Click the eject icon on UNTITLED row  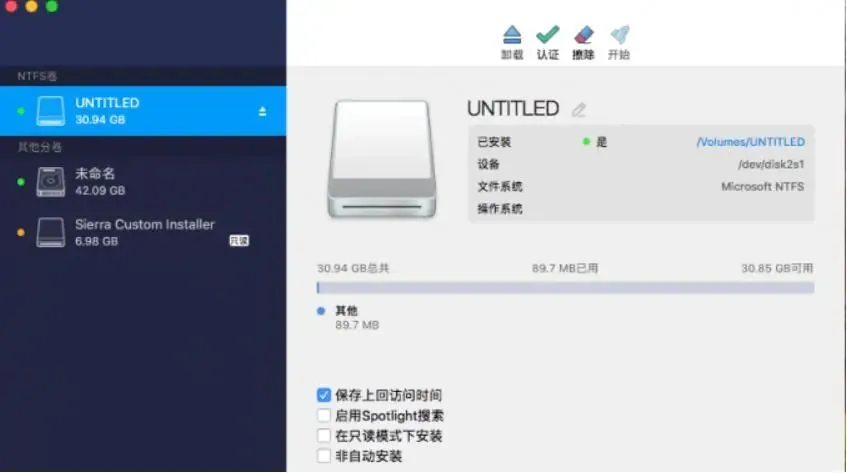pos(262,112)
